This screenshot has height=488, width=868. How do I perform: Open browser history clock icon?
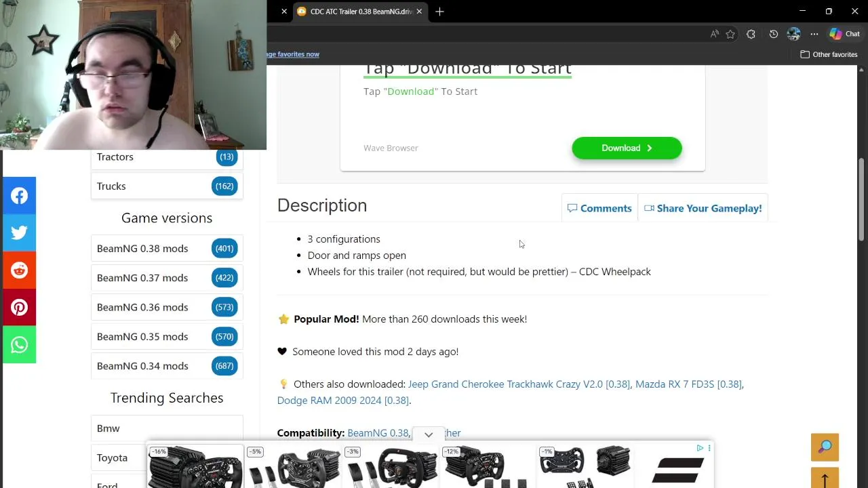(x=774, y=34)
